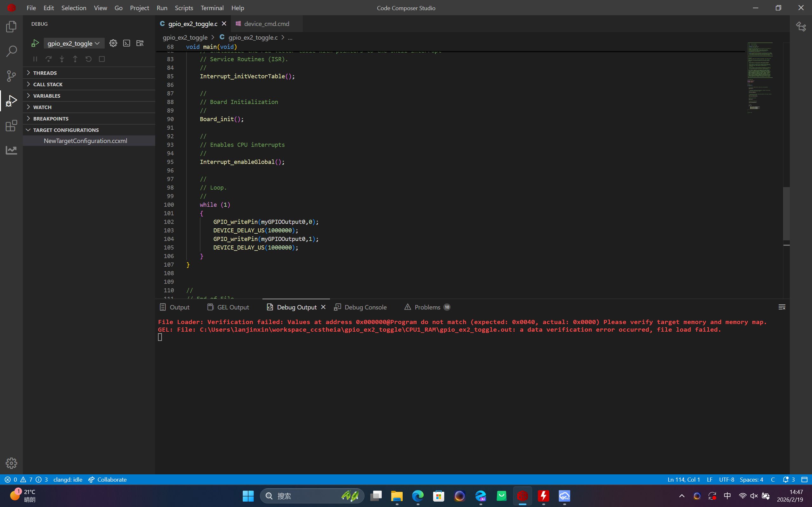The image size is (812, 507).
Task: Click the Collaborate button in status bar
Action: [x=107, y=479]
